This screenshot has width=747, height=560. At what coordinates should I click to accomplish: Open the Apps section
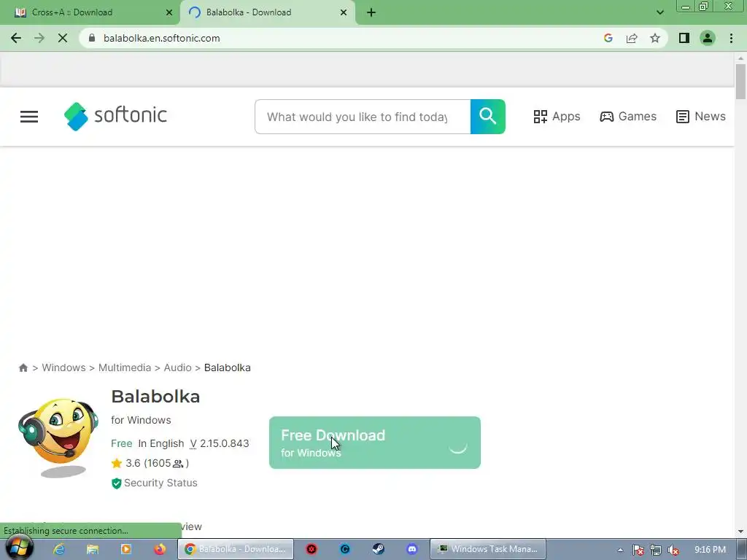(x=557, y=117)
